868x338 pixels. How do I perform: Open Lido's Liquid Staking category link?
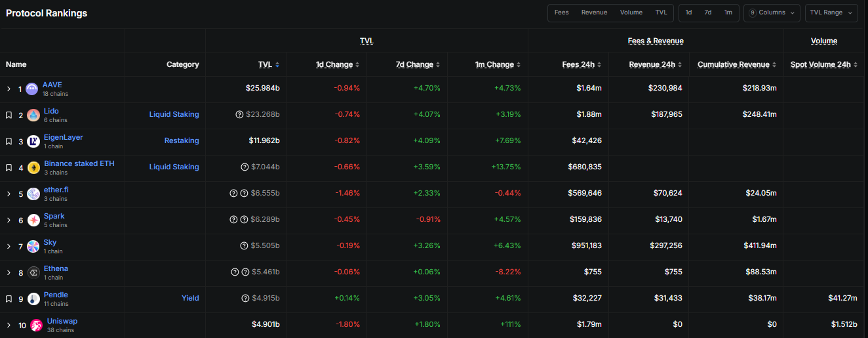[174, 114]
